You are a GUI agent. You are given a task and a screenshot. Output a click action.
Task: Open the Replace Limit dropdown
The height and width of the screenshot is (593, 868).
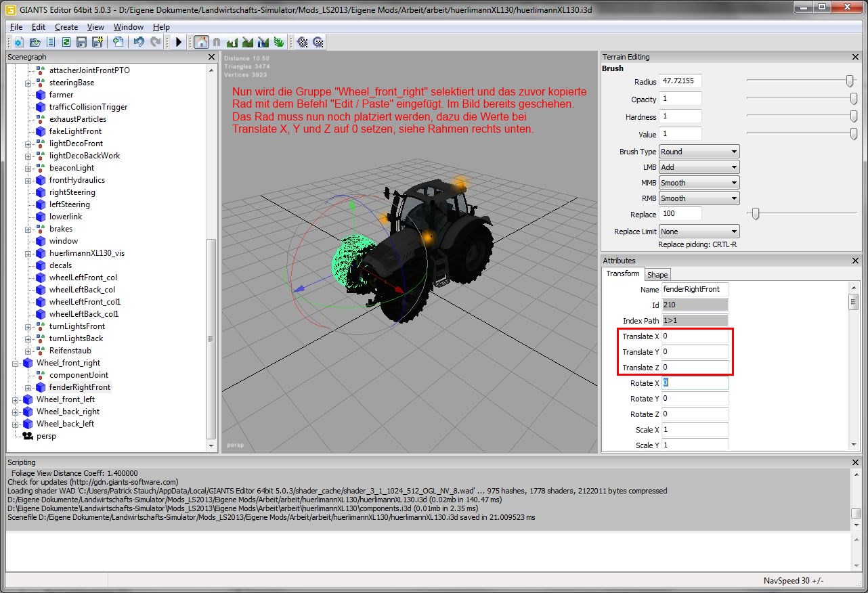pos(699,232)
